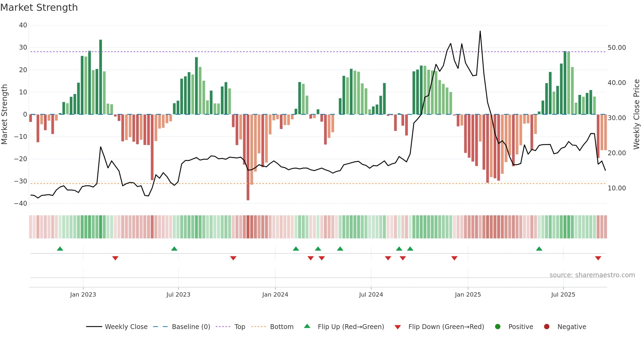The height and width of the screenshot is (362, 644).
Task: Click the '10.00' price axis label
Action: click(x=617, y=188)
